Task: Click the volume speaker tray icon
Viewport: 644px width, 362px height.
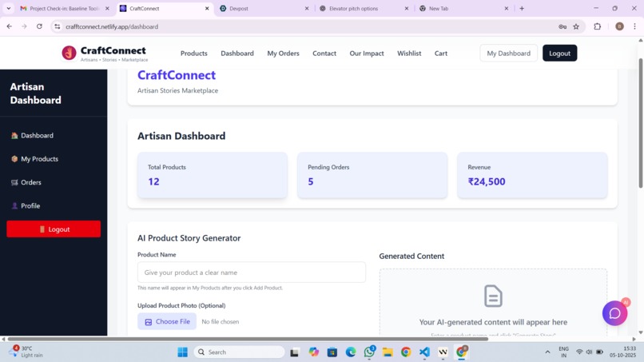Action: [589, 352]
